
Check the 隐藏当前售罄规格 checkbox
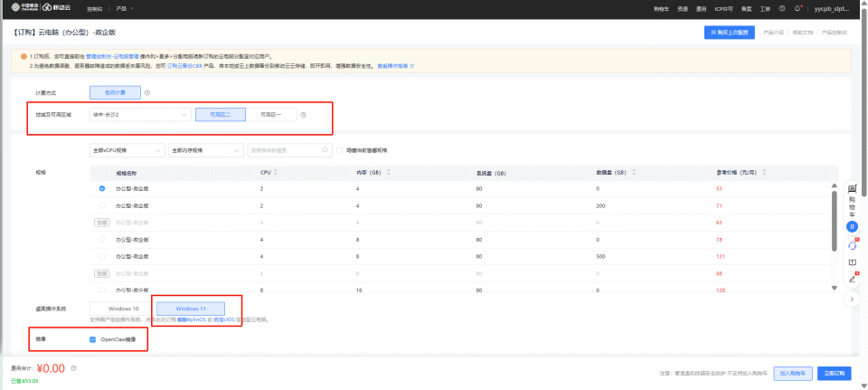pyautogui.click(x=339, y=150)
